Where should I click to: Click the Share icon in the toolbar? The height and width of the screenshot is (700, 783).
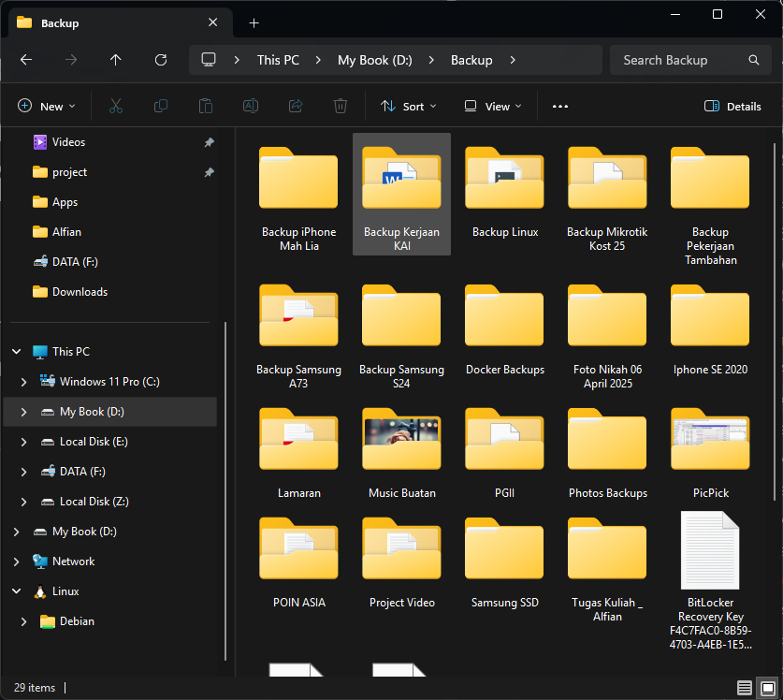click(x=295, y=106)
